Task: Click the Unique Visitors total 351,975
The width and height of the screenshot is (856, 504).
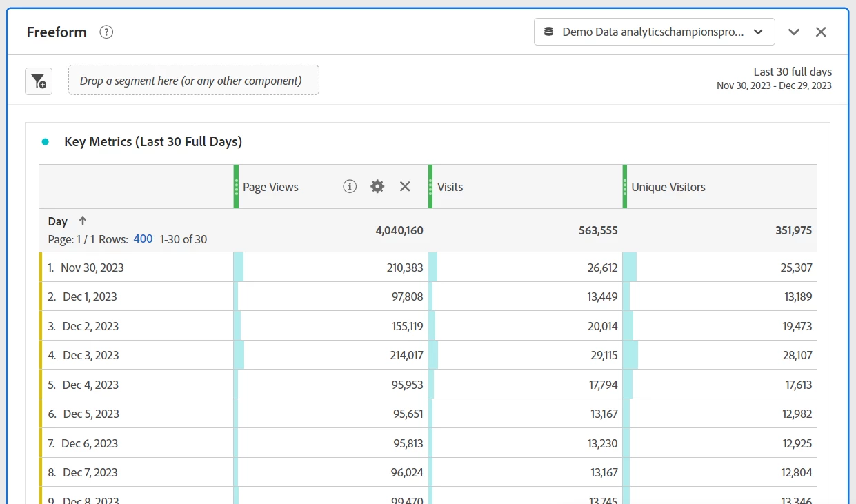Action: point(793,230)
